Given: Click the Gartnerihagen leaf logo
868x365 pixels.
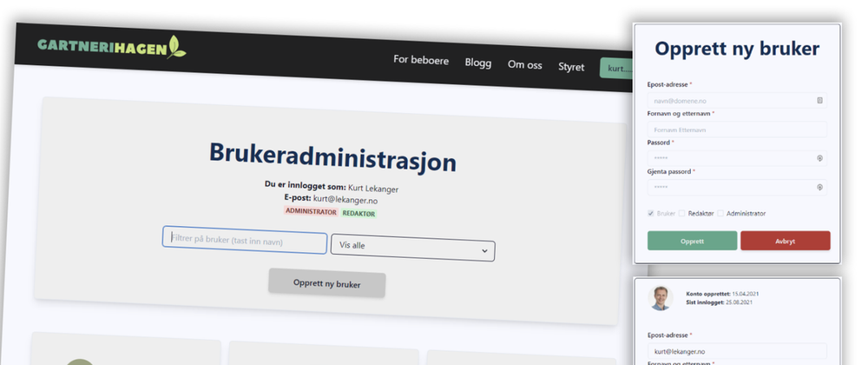Looking at the screenshot, I should (176, 48).
